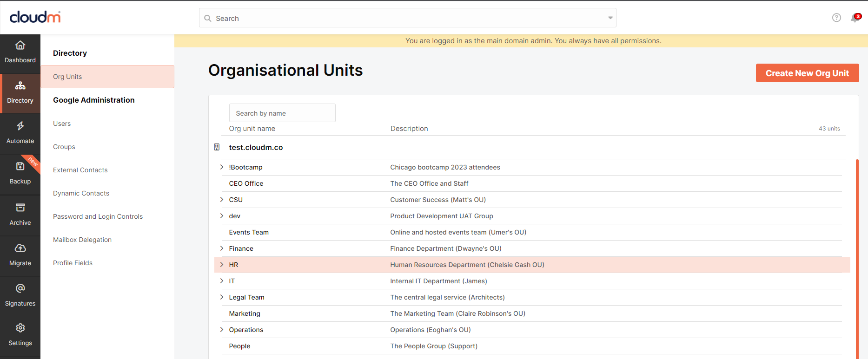Expand the CSU org unit
The width and height of the screenshot is (868, 359).
pos(221,200)
